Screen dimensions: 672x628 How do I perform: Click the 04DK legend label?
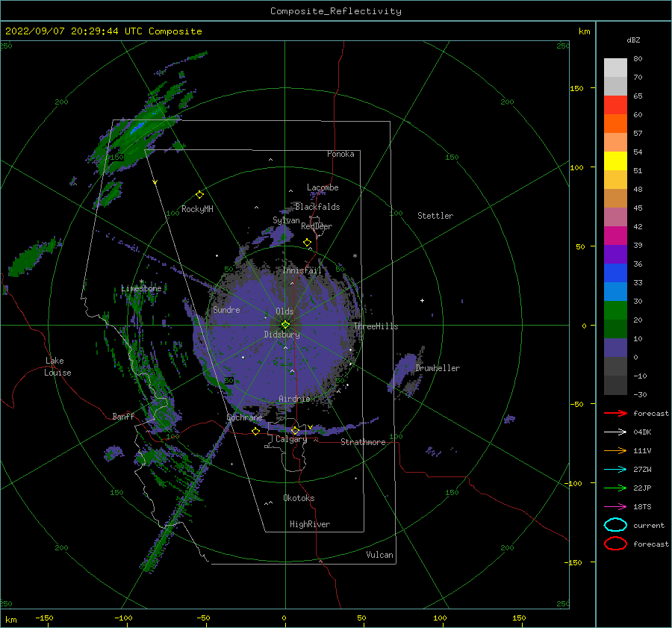642,432
